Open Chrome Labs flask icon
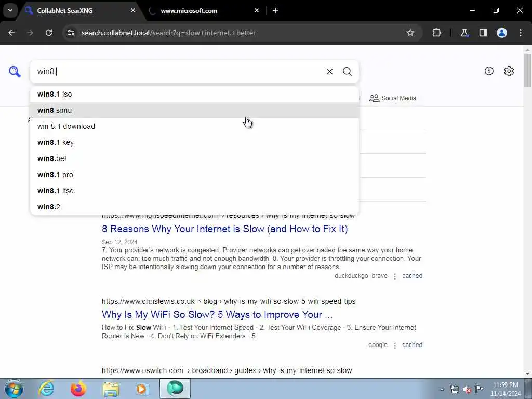Screen dimensions: 532x399 (x=464, y=33)
